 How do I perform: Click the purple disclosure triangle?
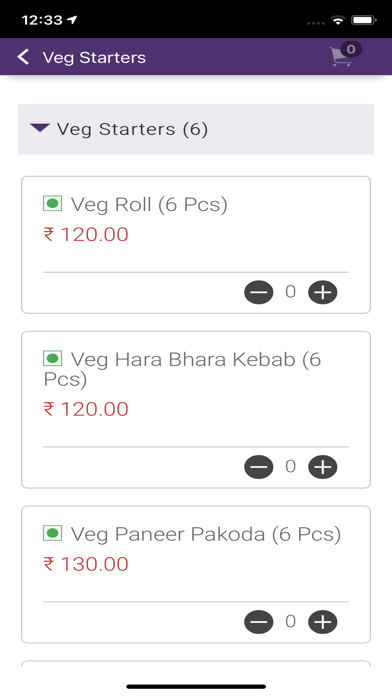[x=40, y=128]
